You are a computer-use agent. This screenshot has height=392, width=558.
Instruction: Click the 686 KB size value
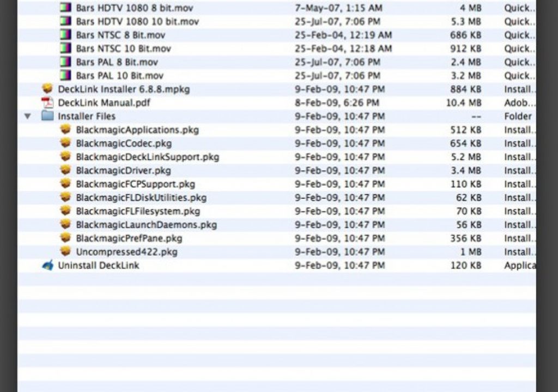(x=466, y=35)
